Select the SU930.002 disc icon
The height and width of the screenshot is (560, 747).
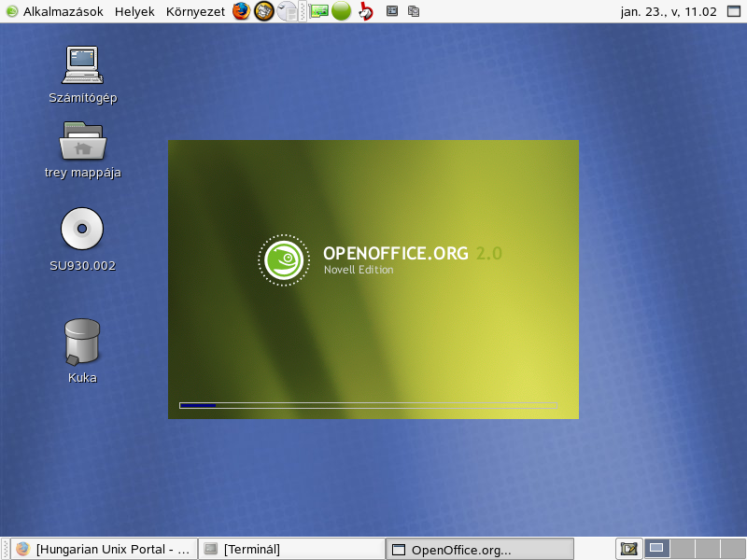82,229
